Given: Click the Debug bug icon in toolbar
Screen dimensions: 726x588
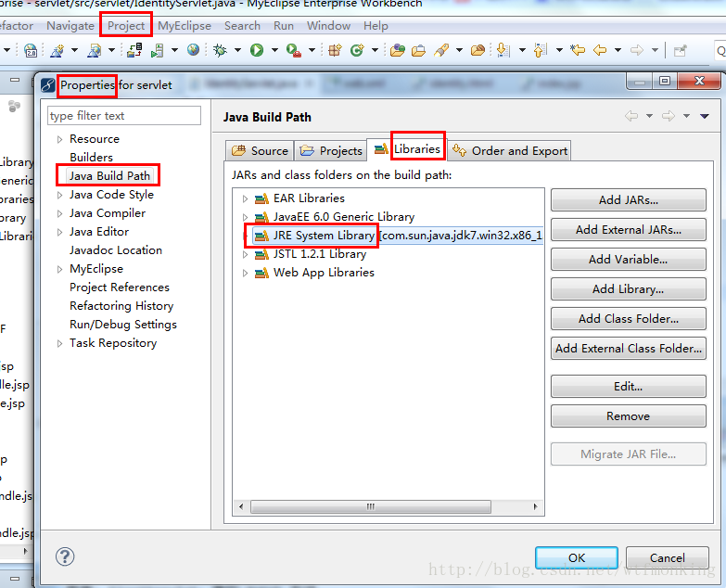Looking at the screenshot, I should point(221,50).
